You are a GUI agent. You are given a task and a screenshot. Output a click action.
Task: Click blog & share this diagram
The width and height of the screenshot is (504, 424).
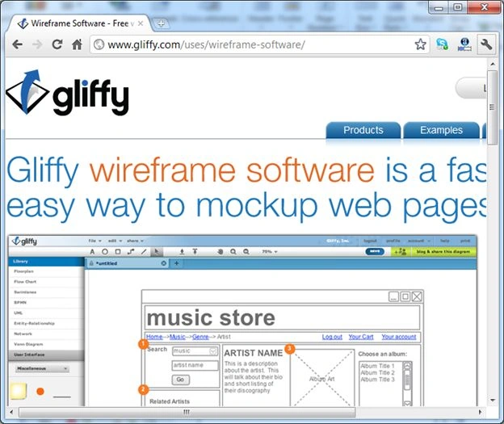[443, 252]
